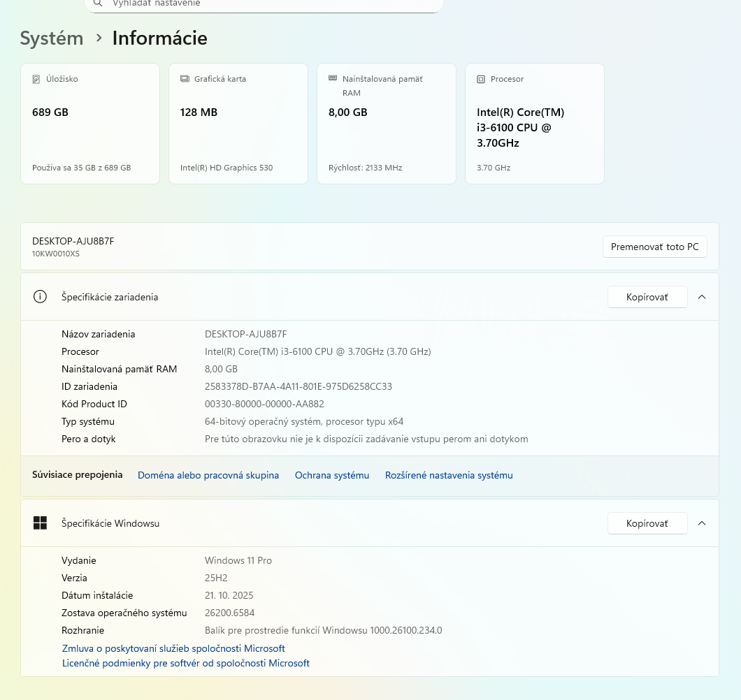
Task: Click the Windows logo beside Špecifikácie Windowsu
Action: 40,523
